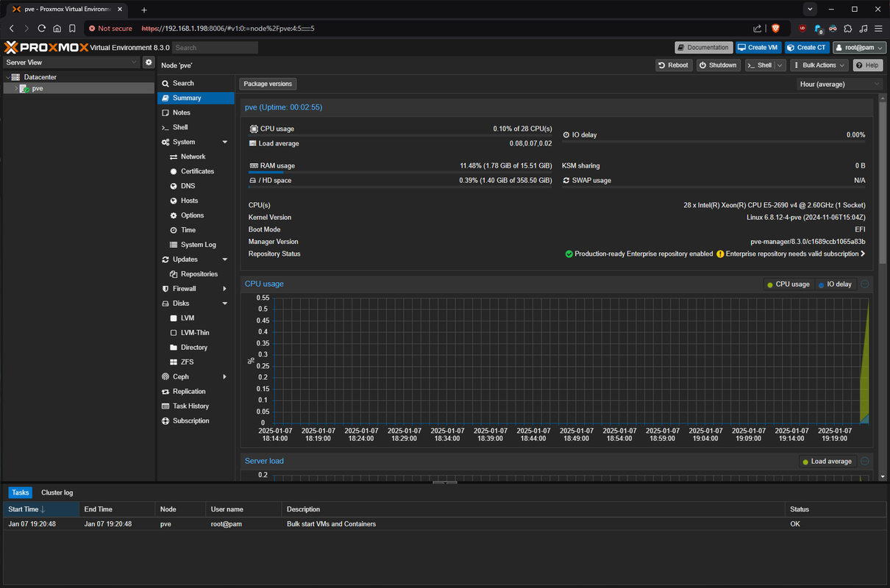Click the SWAP usage refresh icon
The height and width of the screenshot is (588, 890).
566,180
